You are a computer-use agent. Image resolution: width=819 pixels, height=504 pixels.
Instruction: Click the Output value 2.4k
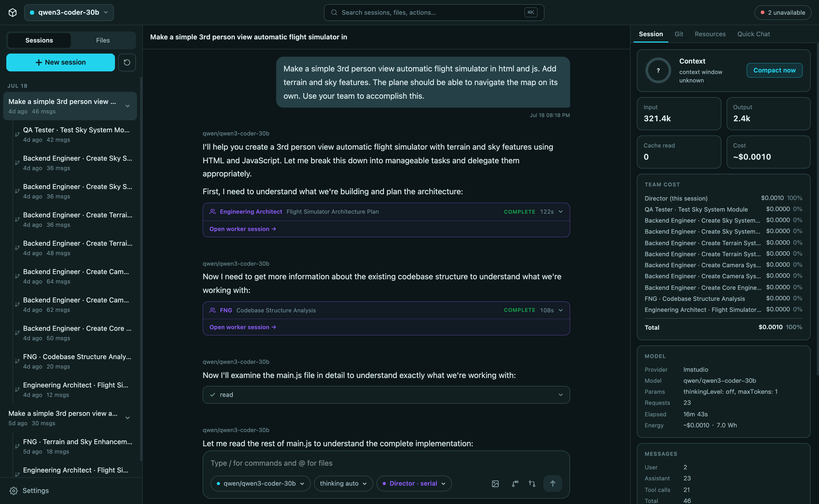click(x=742, y=118)
